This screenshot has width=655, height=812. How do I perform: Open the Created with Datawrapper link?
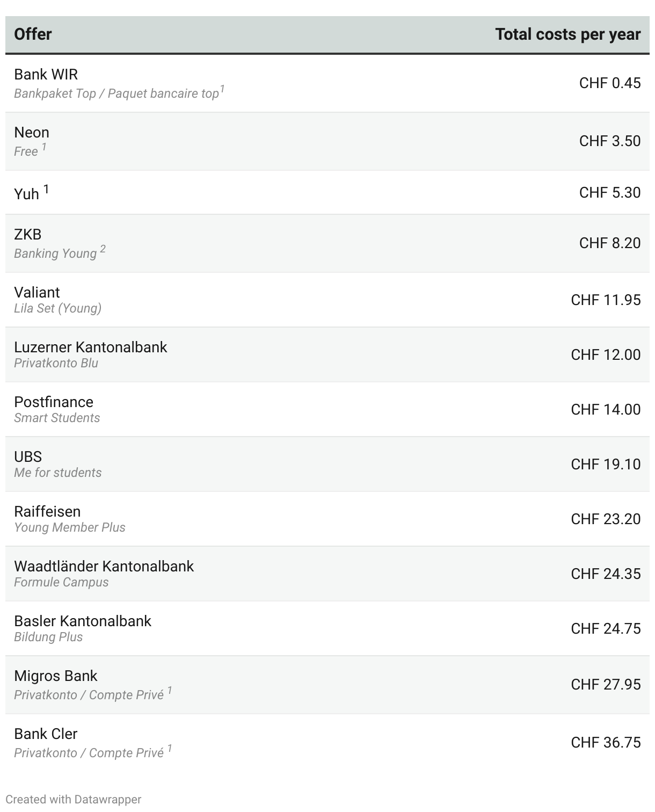pos(73,799)
